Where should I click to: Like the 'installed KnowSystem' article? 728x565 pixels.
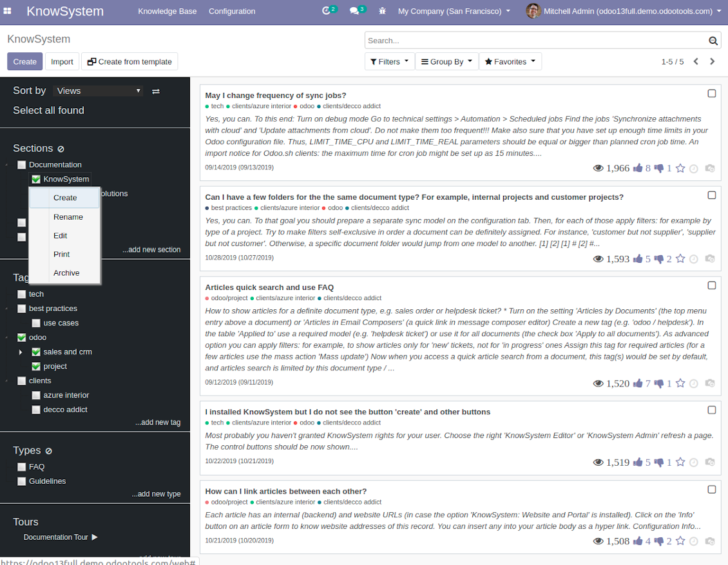pyautogui.click(x=637, y=462)
